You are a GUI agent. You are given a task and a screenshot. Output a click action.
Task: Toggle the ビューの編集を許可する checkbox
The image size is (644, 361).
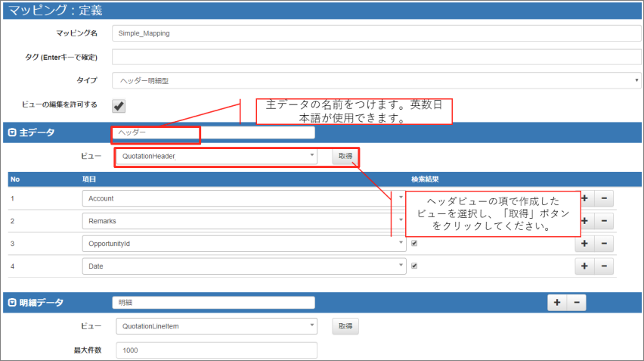tap(119, 105)
